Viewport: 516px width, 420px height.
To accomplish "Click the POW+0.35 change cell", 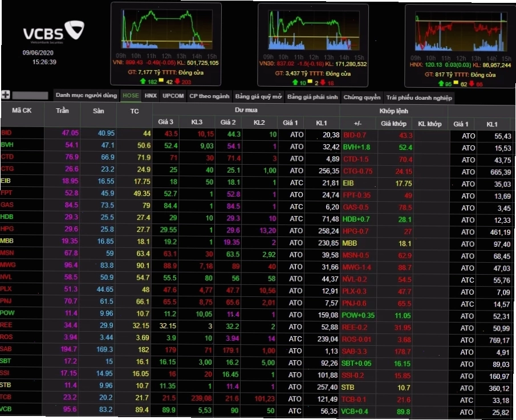I will pos(358,315).
